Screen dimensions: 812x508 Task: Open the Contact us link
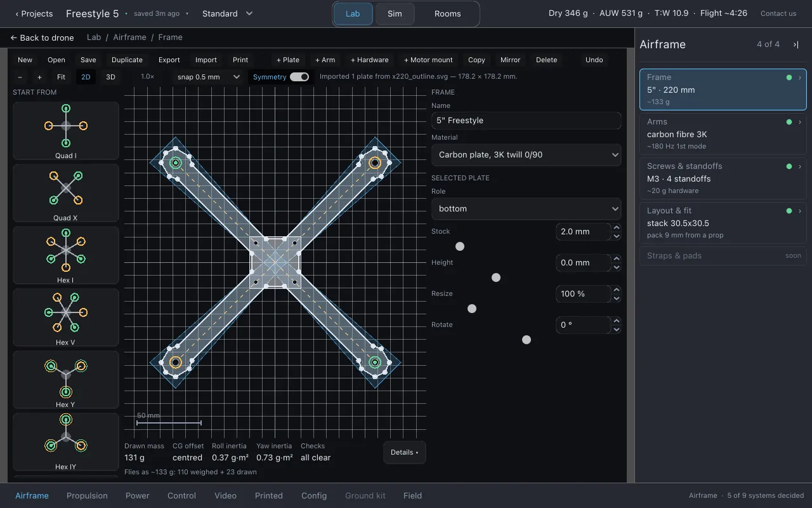pos(778,13)
